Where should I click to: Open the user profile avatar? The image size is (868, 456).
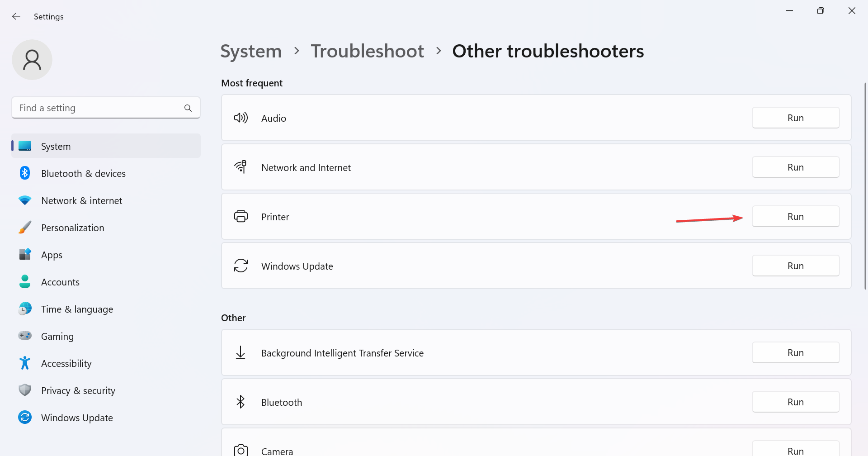click(x=32, y=60)
